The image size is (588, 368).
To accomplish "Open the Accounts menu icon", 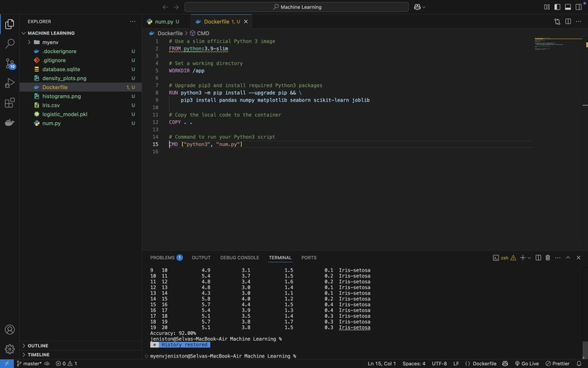I will 10,329.
